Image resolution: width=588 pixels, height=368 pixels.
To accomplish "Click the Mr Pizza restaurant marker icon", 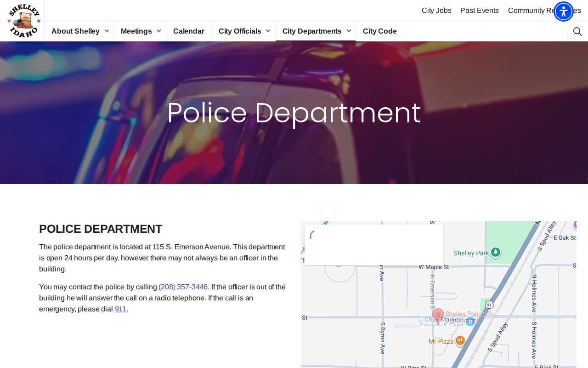I will (x=460, y=340).
